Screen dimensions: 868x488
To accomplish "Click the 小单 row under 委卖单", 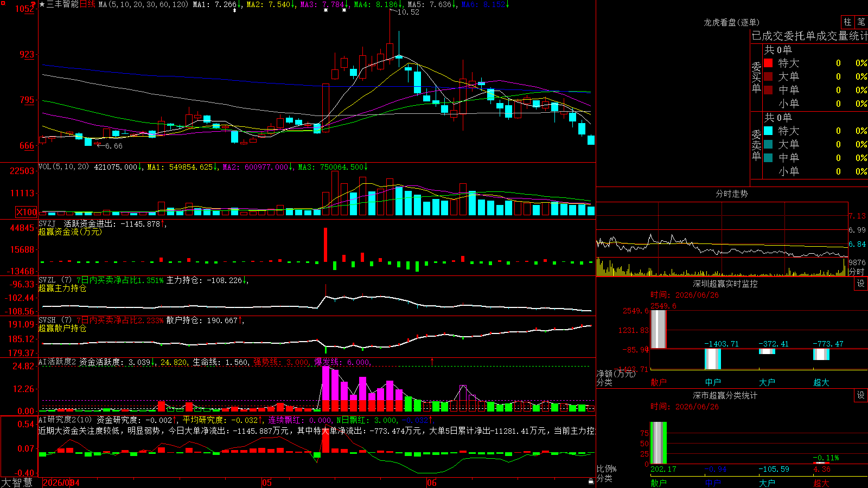I will tap(815, 171).
